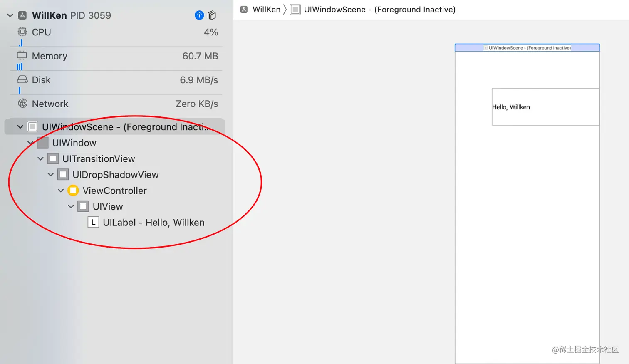Viewport: 629px width, 364px height.
Task: Collapse the UIDropShadowView node
Action: pyautogui.click(x=51, y=175)
